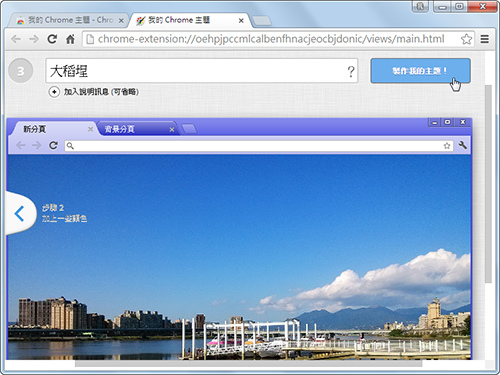Switch to the first 我的 Chrome 主題 - Chro tab

(68, 20)
